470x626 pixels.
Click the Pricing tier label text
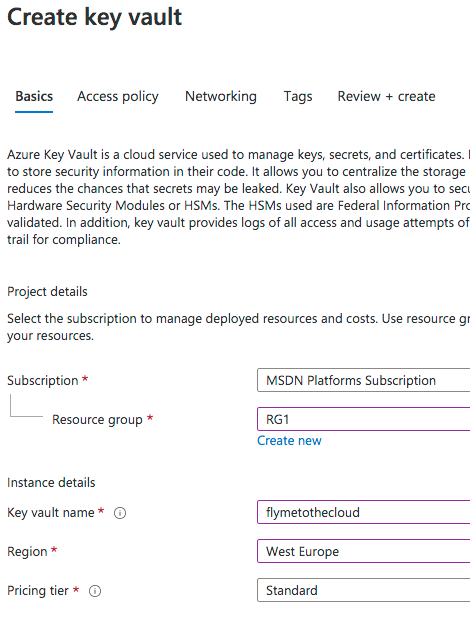click(x=38, y=590)
